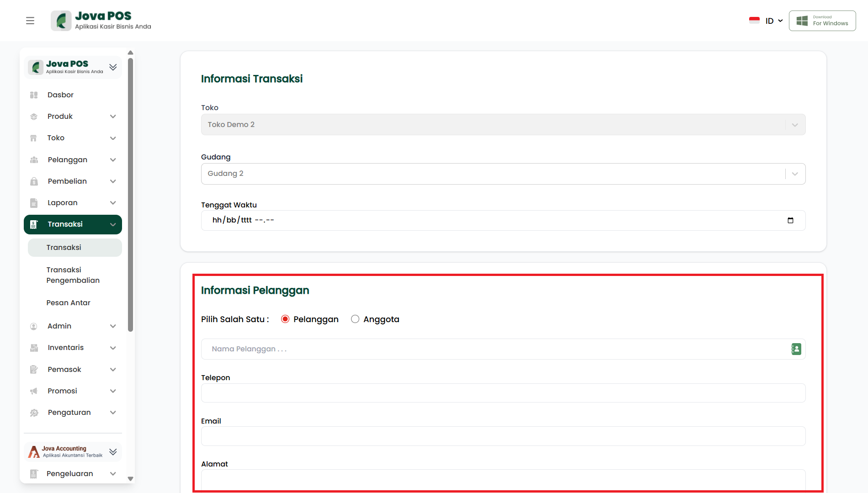Image resolution: width=868 pixels, height=493 pixels.
Task: Go to Pesan Antar page
Action: (x=69, y=302)
